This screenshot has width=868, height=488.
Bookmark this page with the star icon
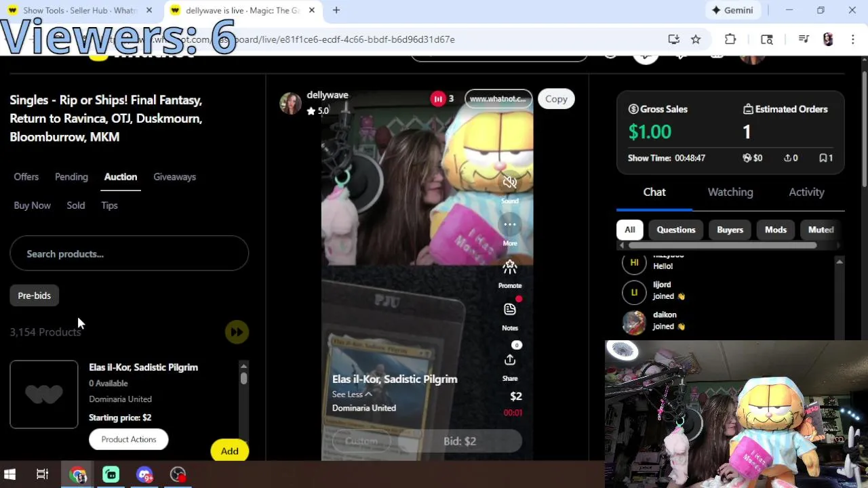pos(696,39)
